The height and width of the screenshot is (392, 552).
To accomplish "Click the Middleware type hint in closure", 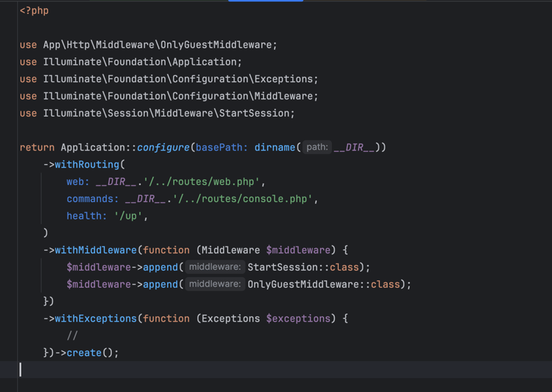I will tap(230, 250).
